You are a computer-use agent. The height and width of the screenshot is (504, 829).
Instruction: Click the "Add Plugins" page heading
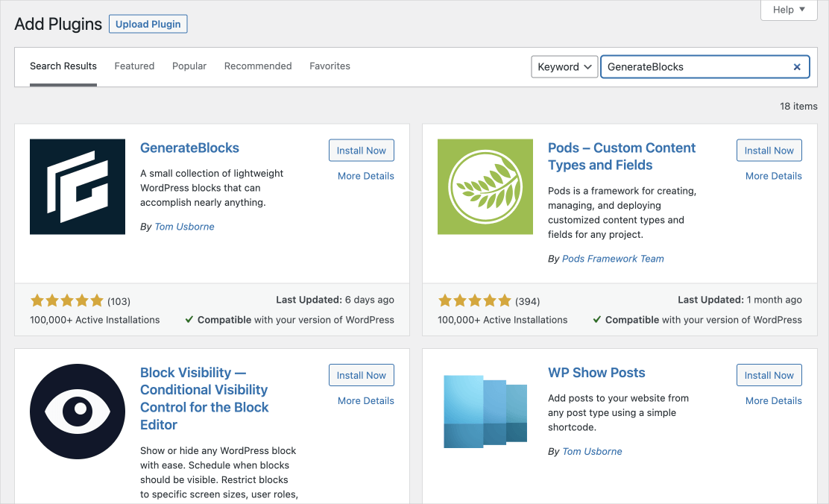click(58, 25)
